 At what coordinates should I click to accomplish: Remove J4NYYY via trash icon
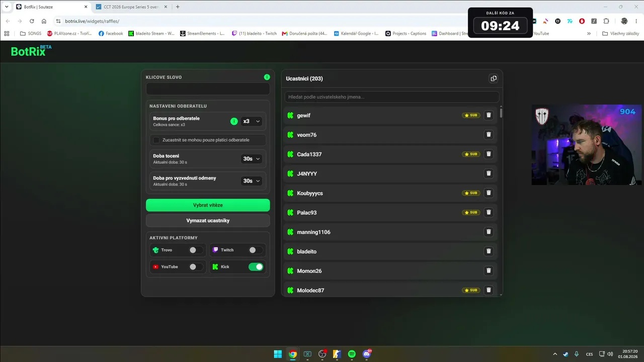(x=488, y=173)
